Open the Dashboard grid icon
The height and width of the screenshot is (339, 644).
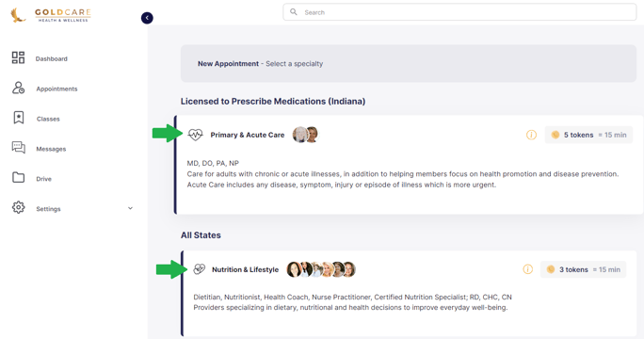coord(18,57)
